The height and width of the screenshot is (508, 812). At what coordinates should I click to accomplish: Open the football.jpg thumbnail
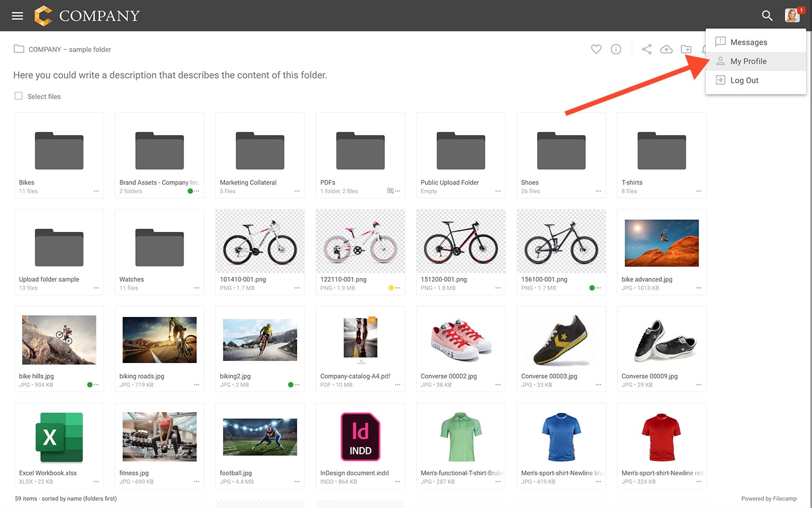point(260,437)
